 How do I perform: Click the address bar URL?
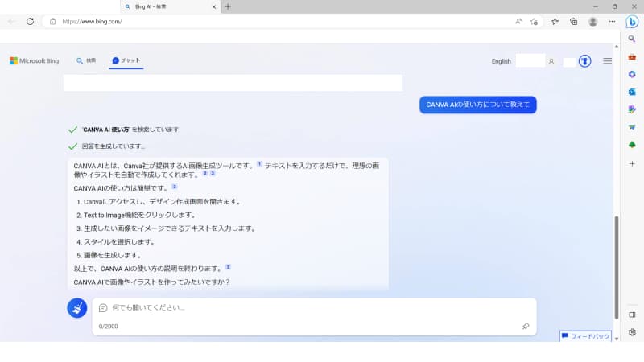92,22
